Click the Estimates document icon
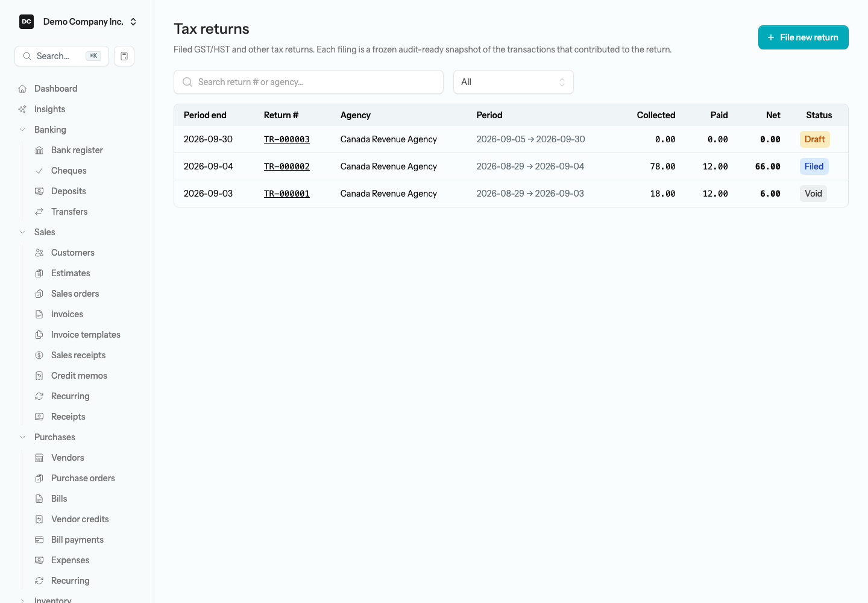Viewport: 868px width, 603px height. pyautogui.click(x=39, y=273)
